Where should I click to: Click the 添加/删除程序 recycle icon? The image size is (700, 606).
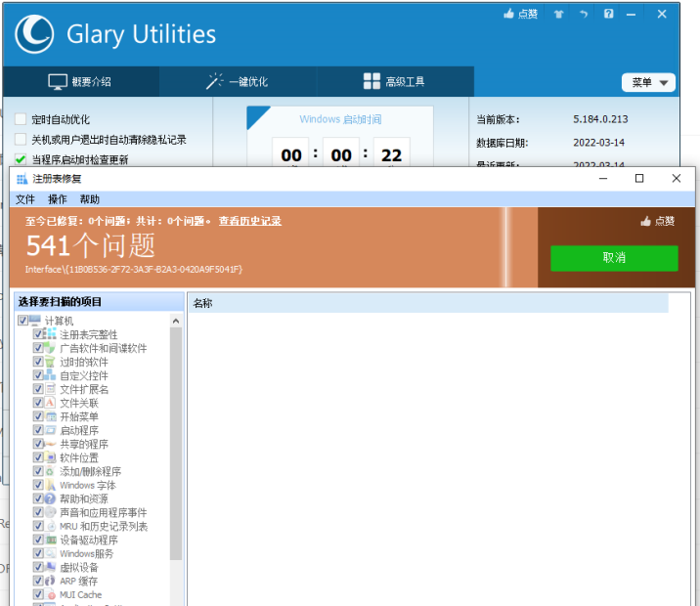pyautogui.click(x=50, y=471)
